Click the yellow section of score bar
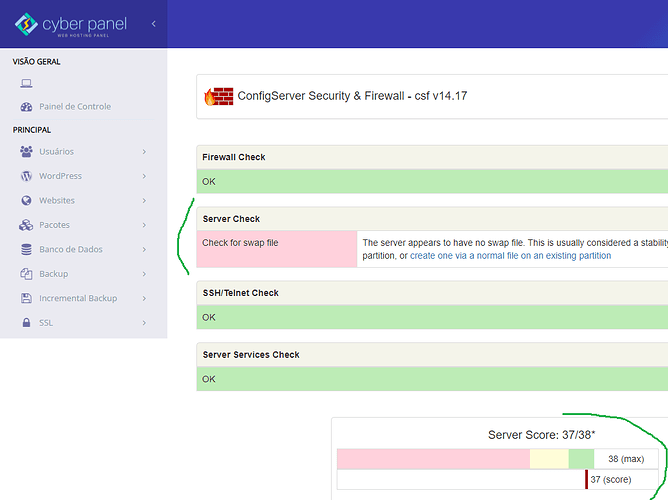 [x=549, y=459]
